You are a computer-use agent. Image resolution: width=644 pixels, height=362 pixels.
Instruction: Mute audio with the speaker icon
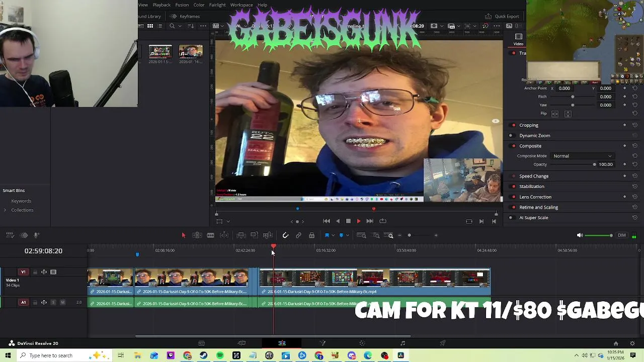pyautogui.click(x=580, y=235)
